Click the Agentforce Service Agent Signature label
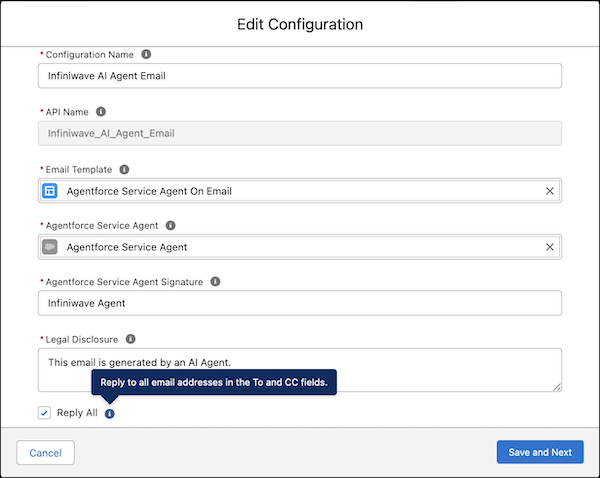Viewport: 600px width, 478px height. pos(124,282)
